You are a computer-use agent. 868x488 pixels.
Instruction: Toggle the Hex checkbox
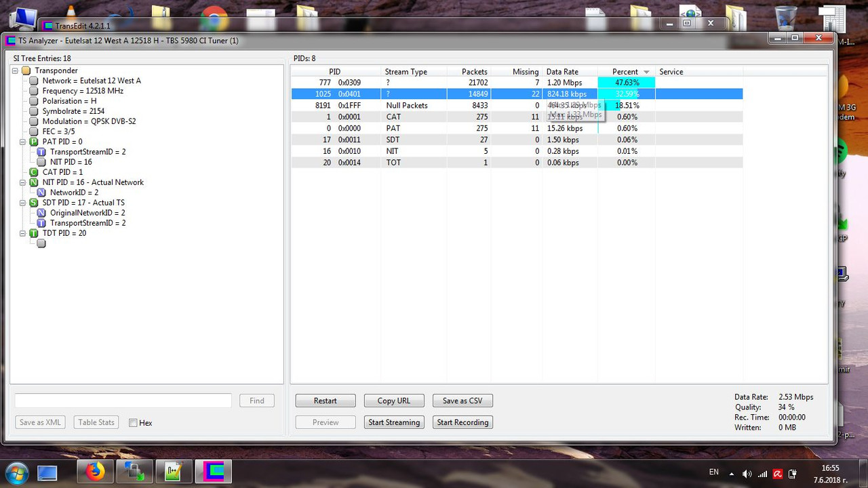pyautogui.click(x=133, y=423)
